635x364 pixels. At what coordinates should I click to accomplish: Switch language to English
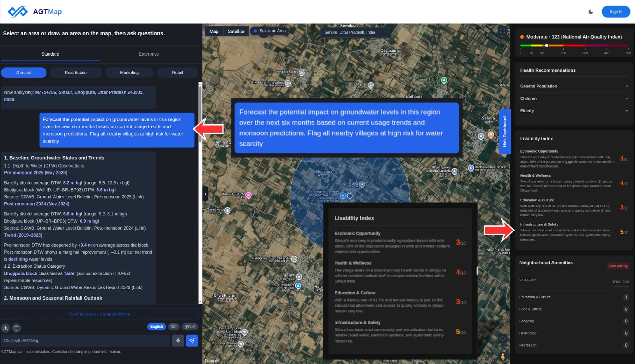coord(156,327)
